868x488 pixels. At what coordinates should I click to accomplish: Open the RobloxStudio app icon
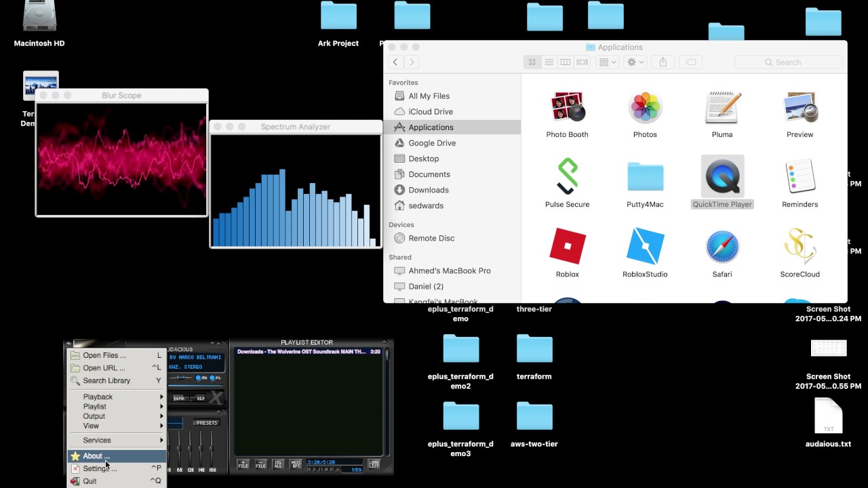645,246
